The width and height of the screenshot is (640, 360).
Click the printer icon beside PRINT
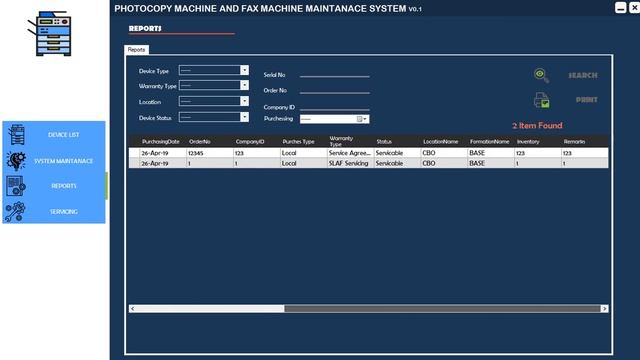542,100
